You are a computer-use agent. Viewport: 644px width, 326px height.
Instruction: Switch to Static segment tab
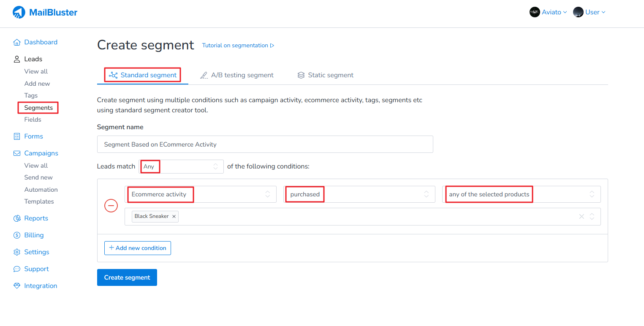point(325,75)
